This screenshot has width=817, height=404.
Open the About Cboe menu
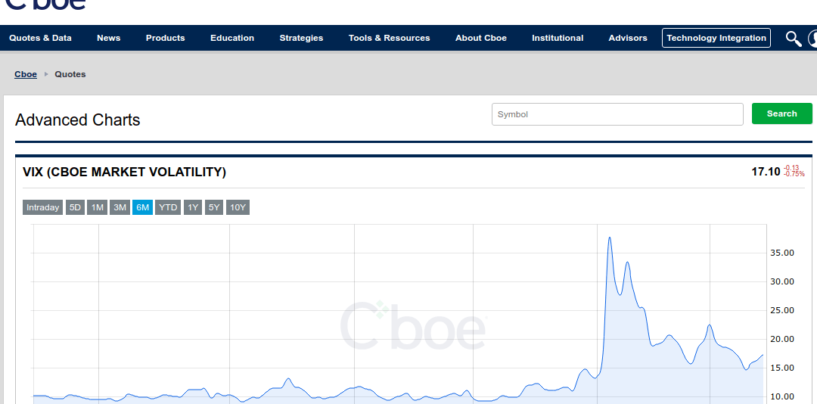pos(481,38)
